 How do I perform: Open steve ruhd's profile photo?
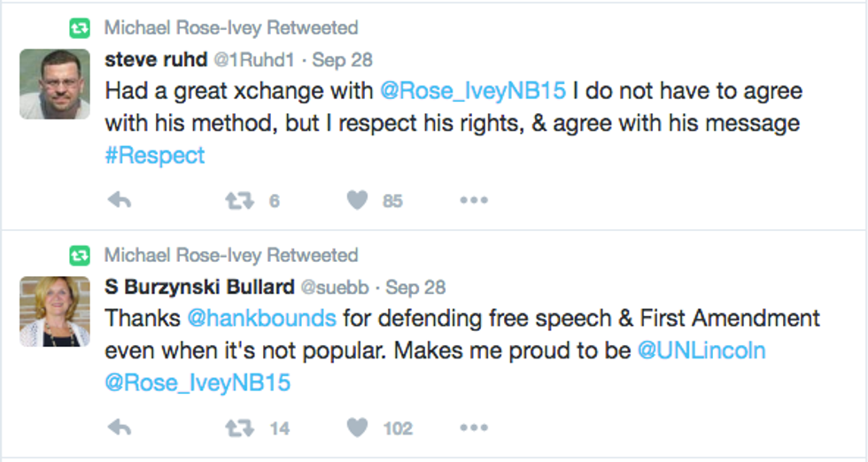[x=55, y=84]
